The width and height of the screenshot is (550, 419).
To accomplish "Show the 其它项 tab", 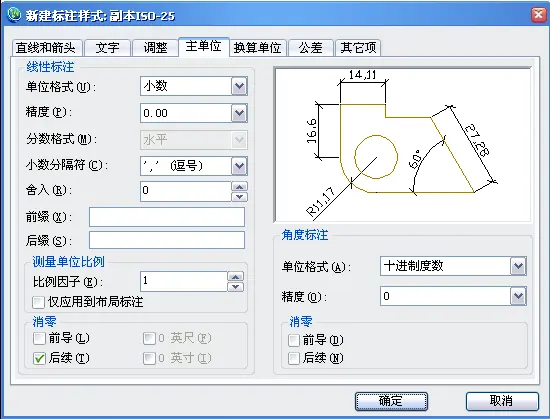I will click(358, 48).
